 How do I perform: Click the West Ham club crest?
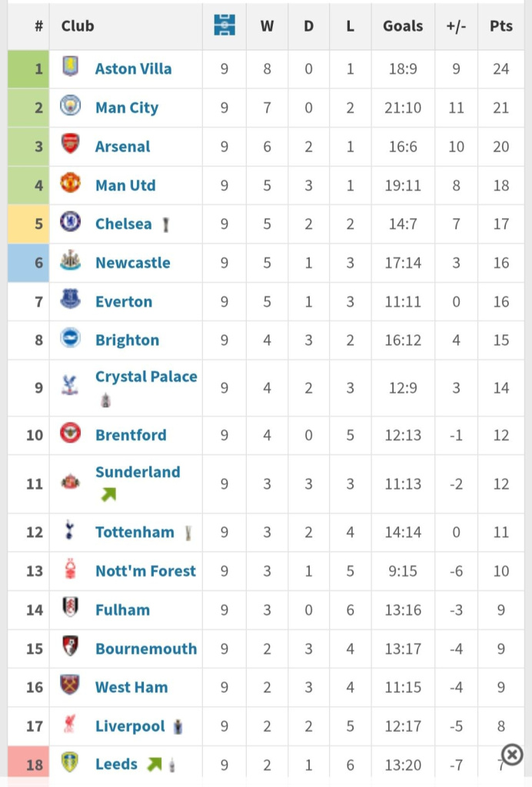(70, 686)
